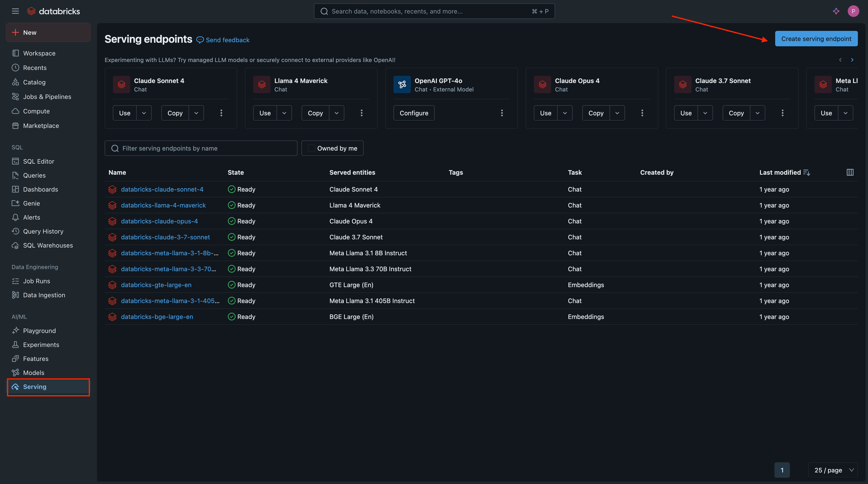This screenshot has height=484, width=868.
Task: Open kebab menu on OpenAI GPT-4o card
Action: pyautogui.click(x=502, y=113)
